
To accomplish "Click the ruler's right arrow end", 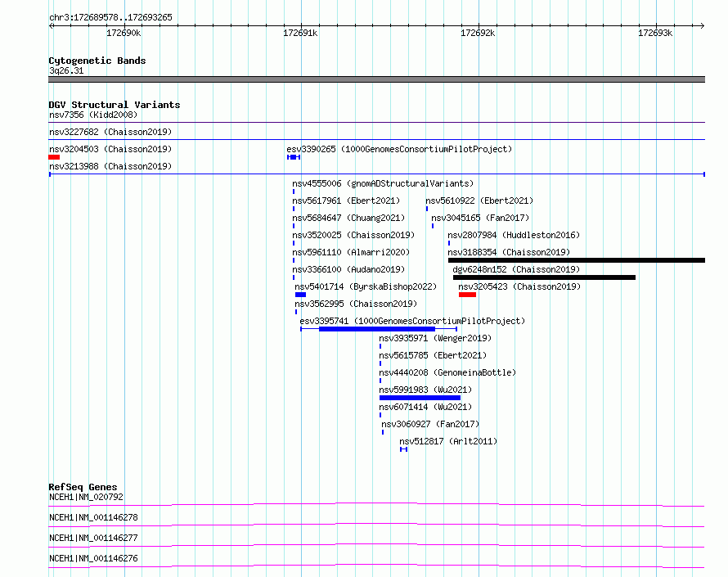I will [x=703, y=25].
